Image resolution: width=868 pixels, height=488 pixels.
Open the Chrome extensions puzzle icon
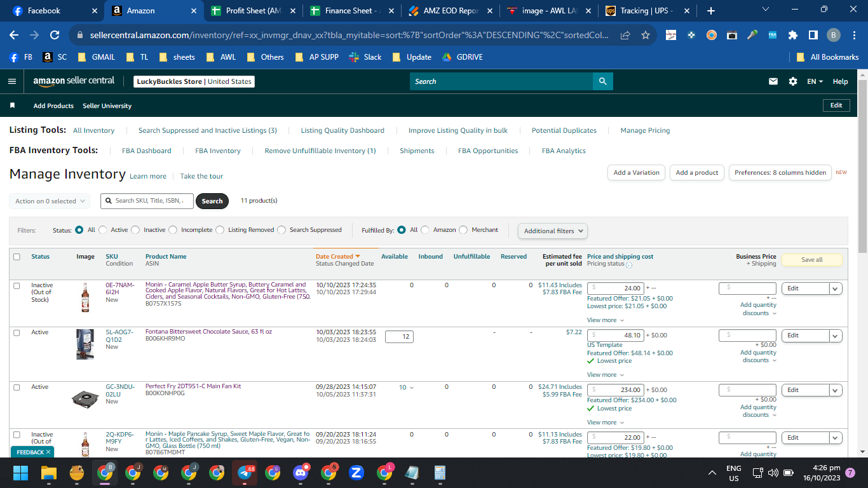pos(793,35)
